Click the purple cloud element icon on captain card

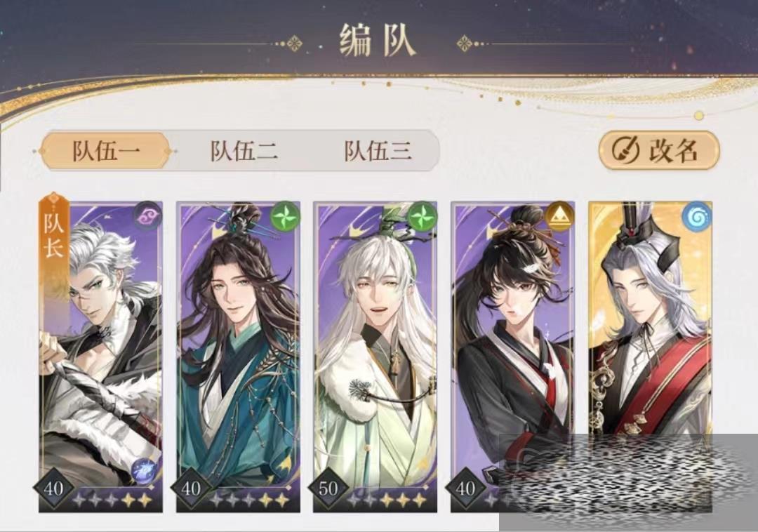point(147,216)
